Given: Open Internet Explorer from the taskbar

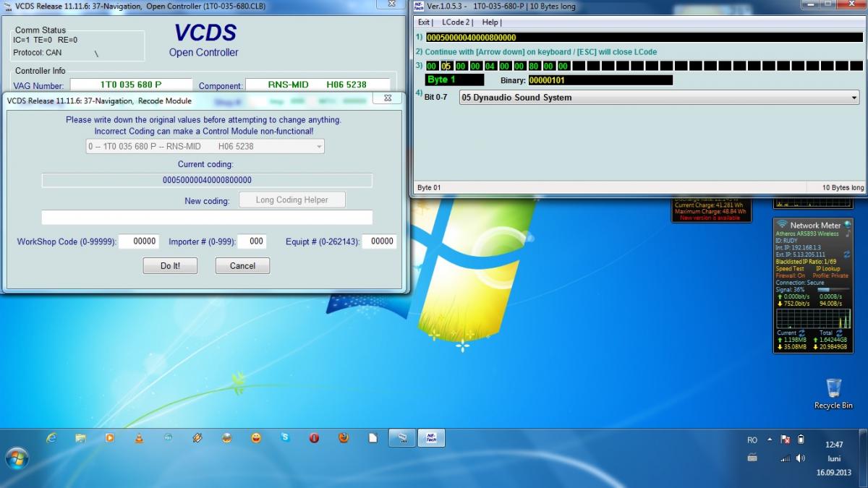Looking at the screenshot, I should [51, 438].
